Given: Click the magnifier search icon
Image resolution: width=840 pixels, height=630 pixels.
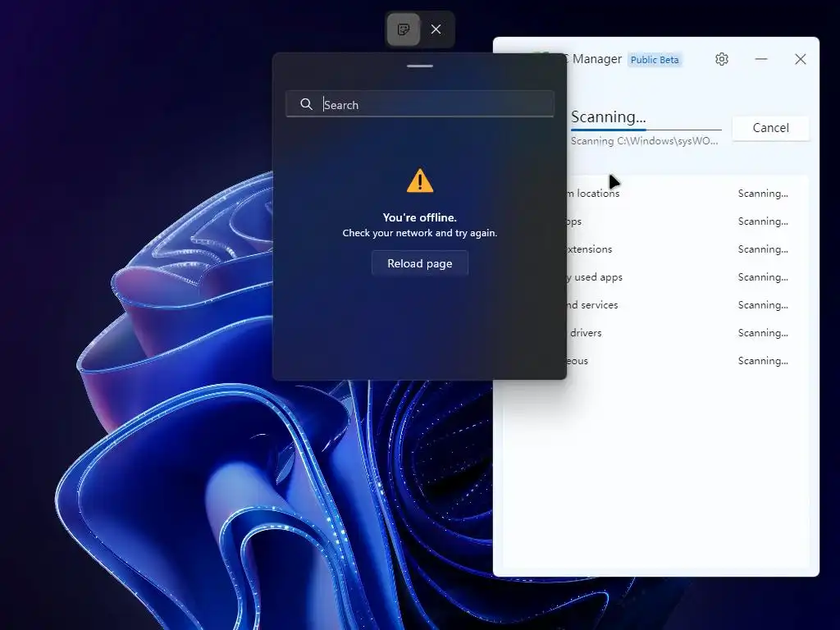Looking at the screenshot, I should [x=307, y=104].
